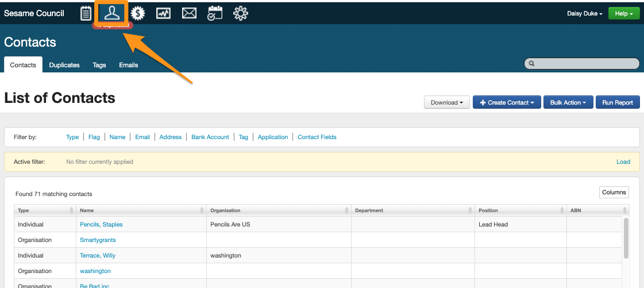Open the Create Contact dropdown
The height and width of the screenshot is (288, 644).
pos(507,102)
